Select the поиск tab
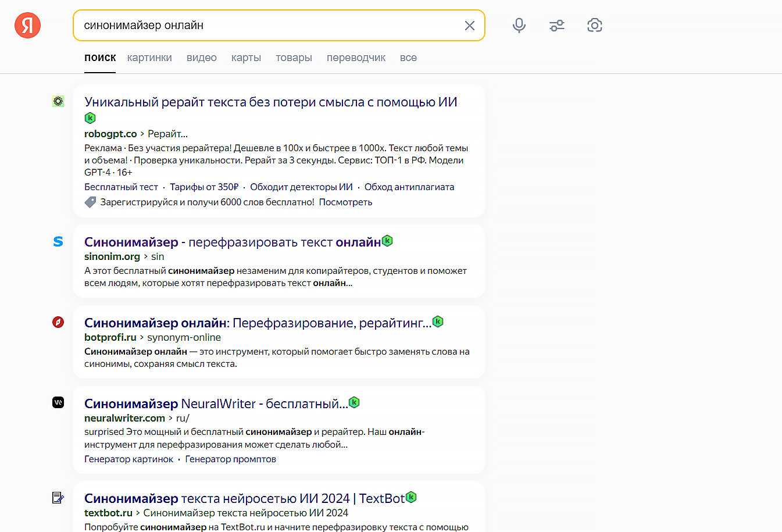The image size is (782, 532). click(x=100, y=58)
